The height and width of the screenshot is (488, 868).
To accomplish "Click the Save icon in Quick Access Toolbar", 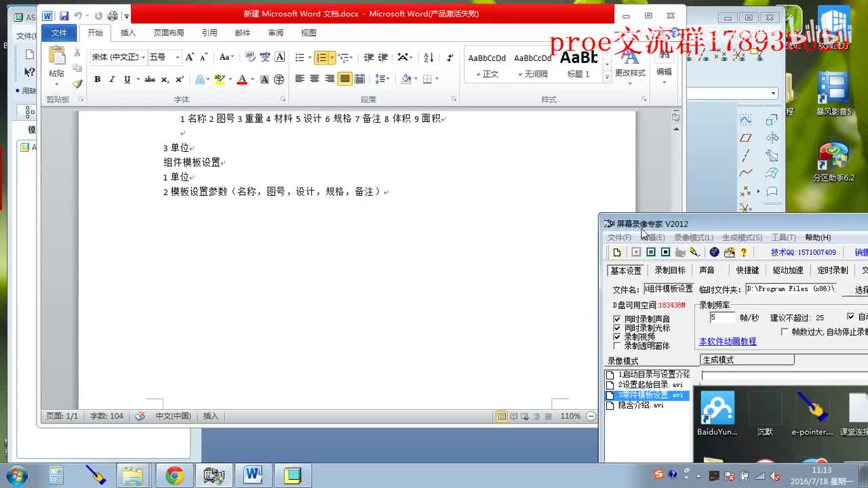I will tap(64, 16).
